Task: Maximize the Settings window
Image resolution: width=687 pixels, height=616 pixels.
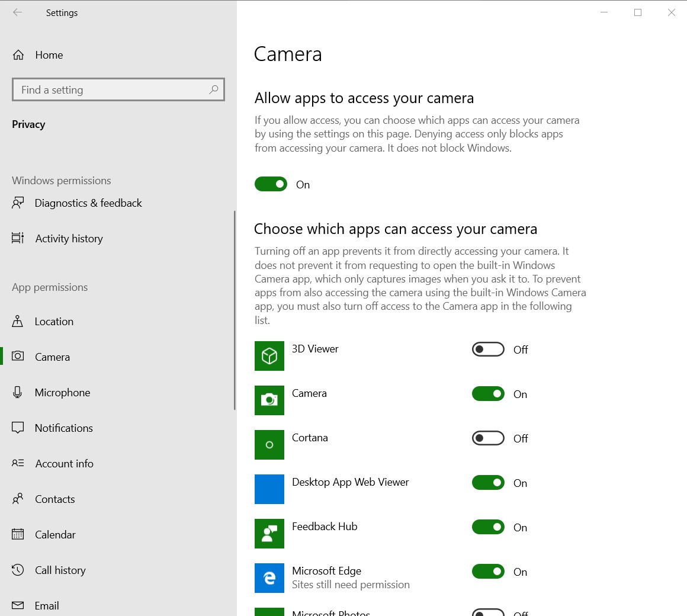Action: click(638, 12)
